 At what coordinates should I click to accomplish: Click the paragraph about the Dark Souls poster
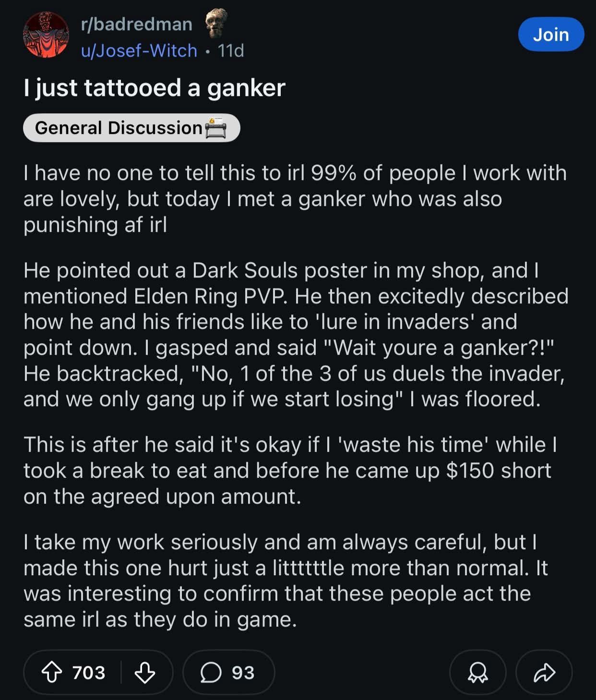point(296,335)
